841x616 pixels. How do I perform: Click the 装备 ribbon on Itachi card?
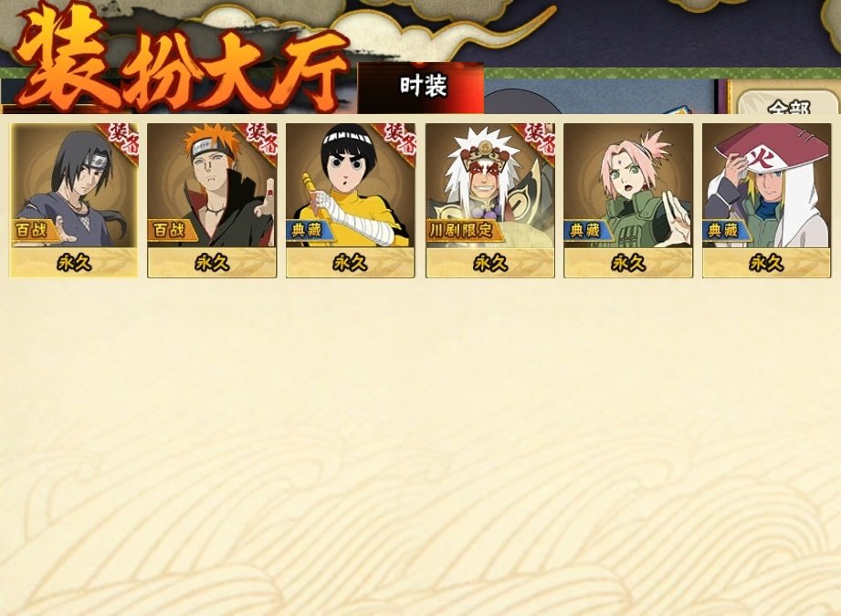121,141
